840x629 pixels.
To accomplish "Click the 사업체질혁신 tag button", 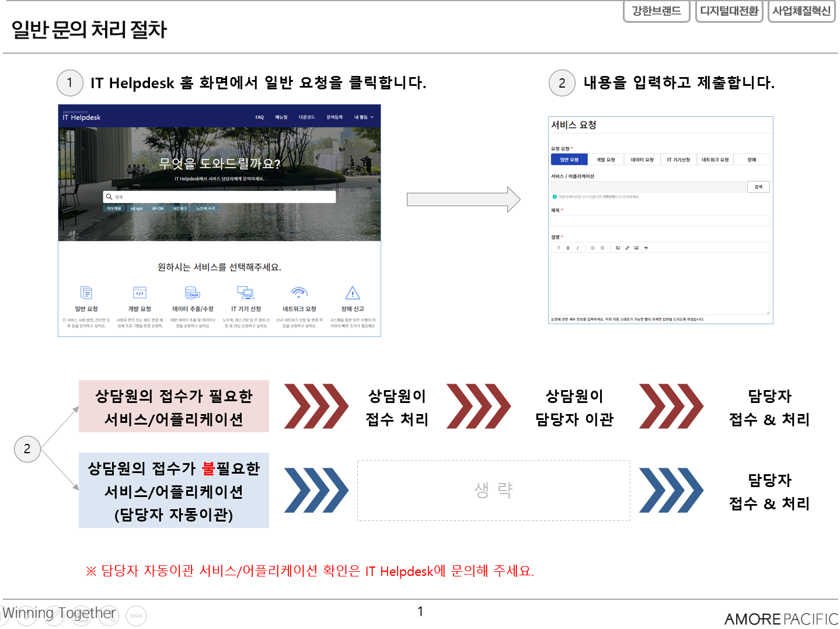I will [x=801, y=11].
